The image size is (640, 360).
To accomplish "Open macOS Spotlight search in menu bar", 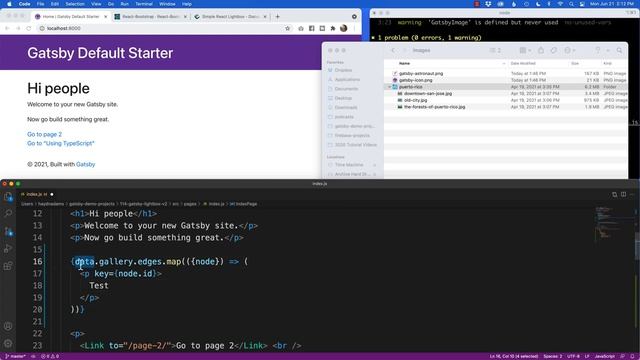I will coord(571,4).
